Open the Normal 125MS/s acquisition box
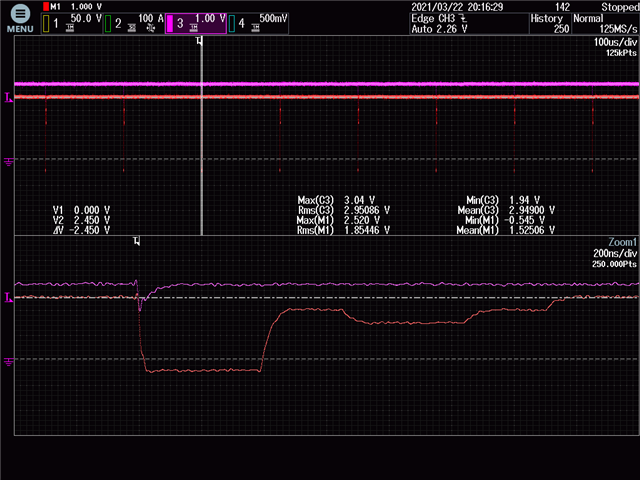The height and width of the screenshot is (480, 640). coord(605,24)
